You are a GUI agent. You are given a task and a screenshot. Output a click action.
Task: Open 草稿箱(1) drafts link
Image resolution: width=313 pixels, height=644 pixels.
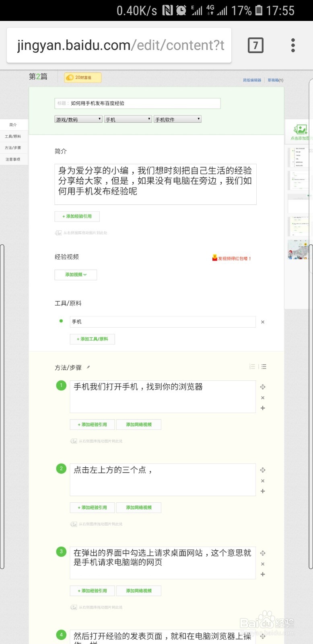276,80
